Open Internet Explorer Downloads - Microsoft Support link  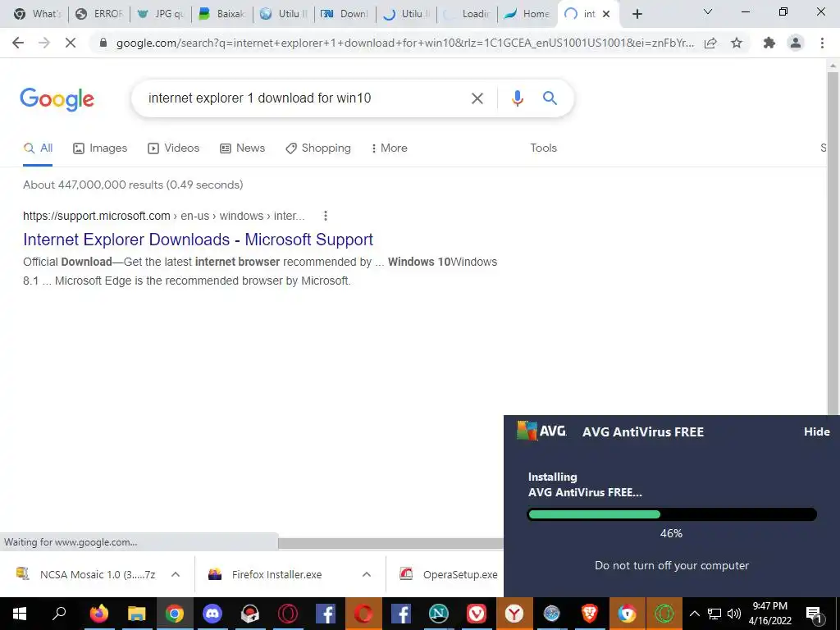(x=199, y=240)
